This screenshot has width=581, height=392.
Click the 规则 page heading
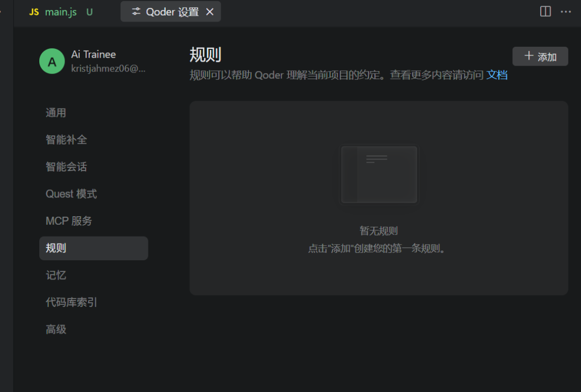pyautogui.click(x=206, y=55)
